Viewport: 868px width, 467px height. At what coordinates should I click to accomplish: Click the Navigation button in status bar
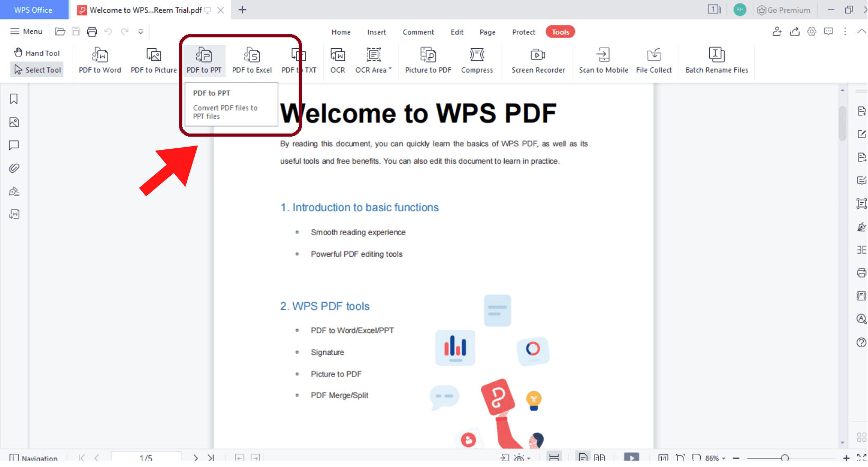[x=33, y=457]
